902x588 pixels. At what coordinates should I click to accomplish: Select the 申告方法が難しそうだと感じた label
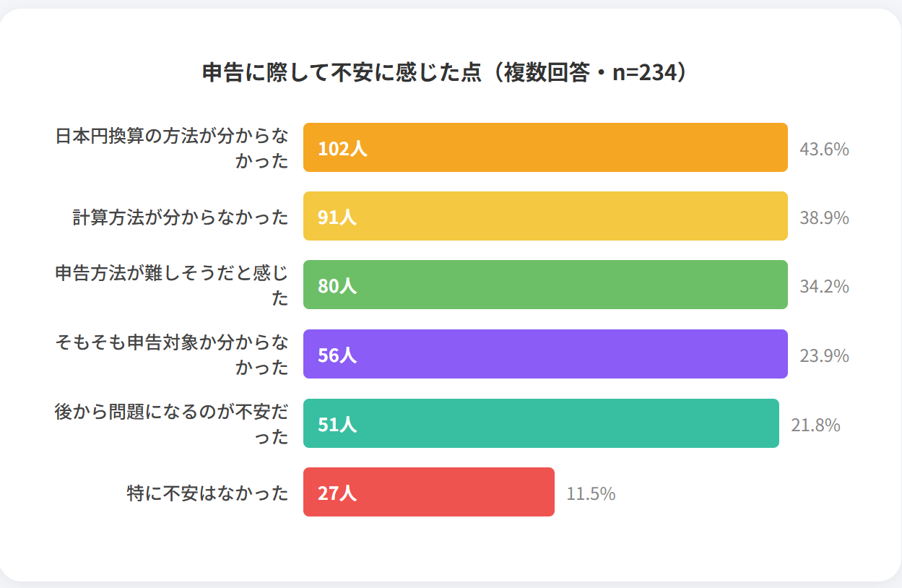[172, 285]
